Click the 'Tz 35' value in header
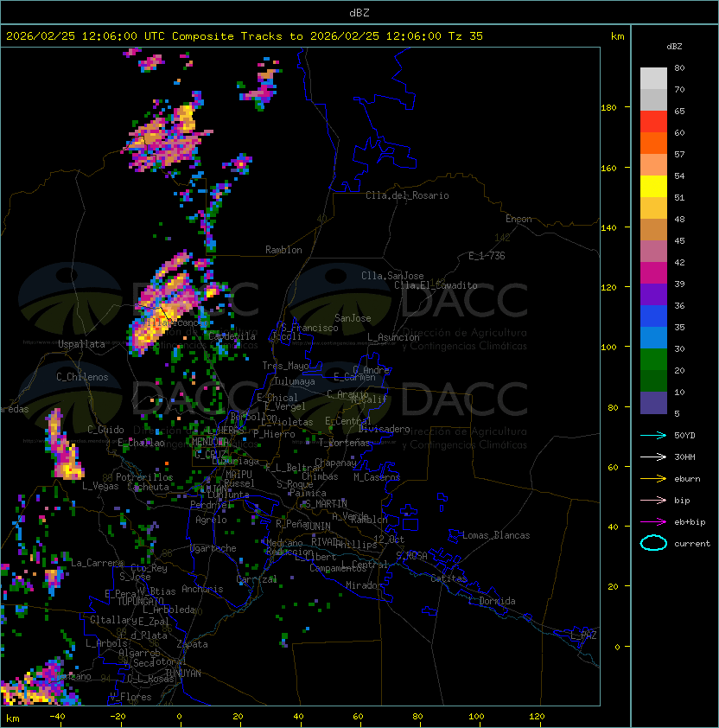 point(466,36)
